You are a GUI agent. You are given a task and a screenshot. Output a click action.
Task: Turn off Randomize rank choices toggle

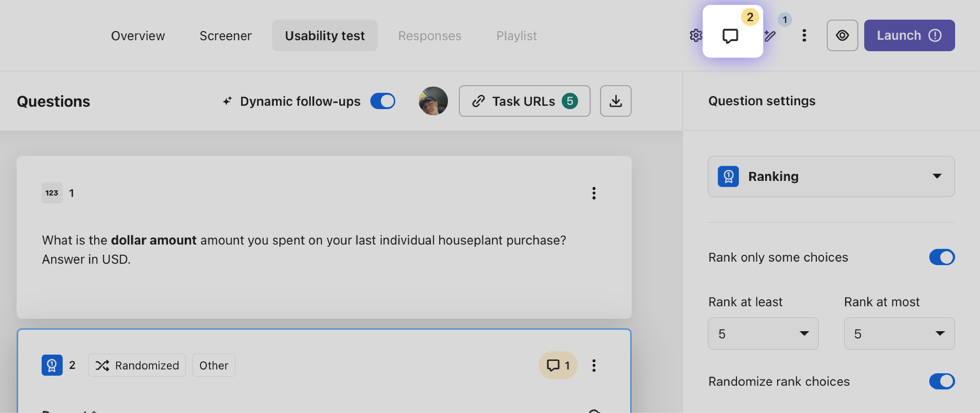[942, 381]
